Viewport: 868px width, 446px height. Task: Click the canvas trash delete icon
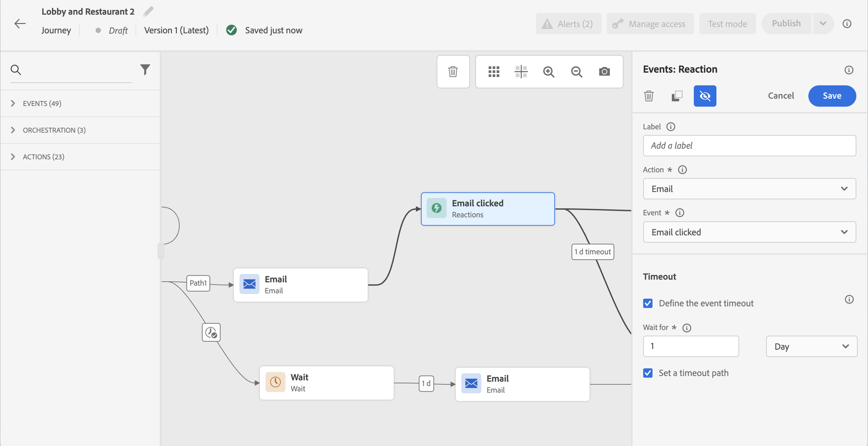pyautogui.click(x=453, y=71)
